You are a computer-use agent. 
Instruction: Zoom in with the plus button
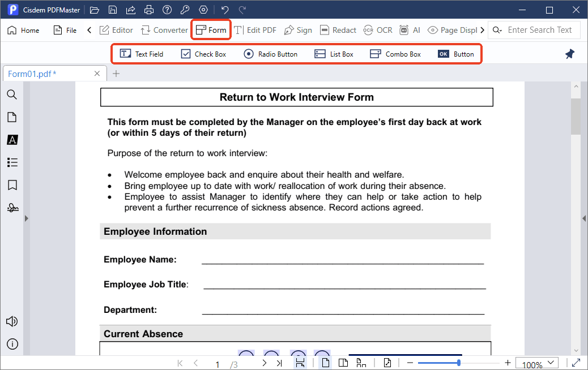pyautogui.click(x=508, y=363)
